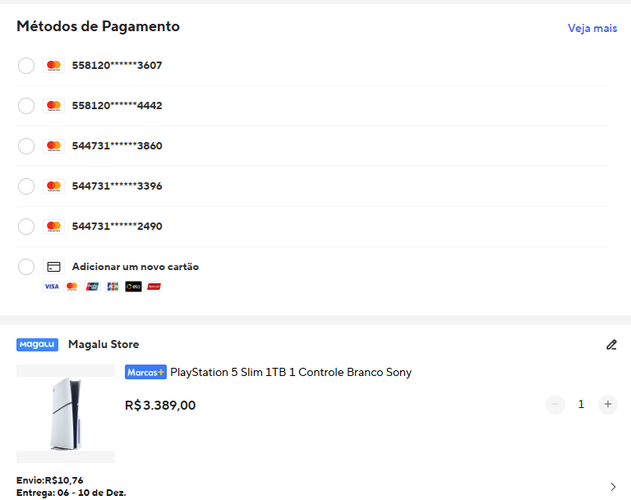Click the Marcas+ badge on the product title

click(145, 372)
